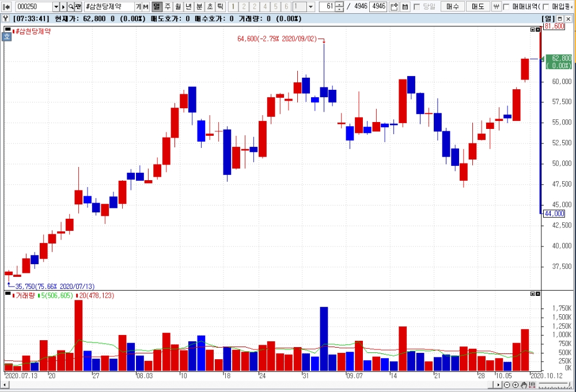Screen dimensions: 576x392
Task: Increase the candle count 61 stepper
Action: coord(340,5)
